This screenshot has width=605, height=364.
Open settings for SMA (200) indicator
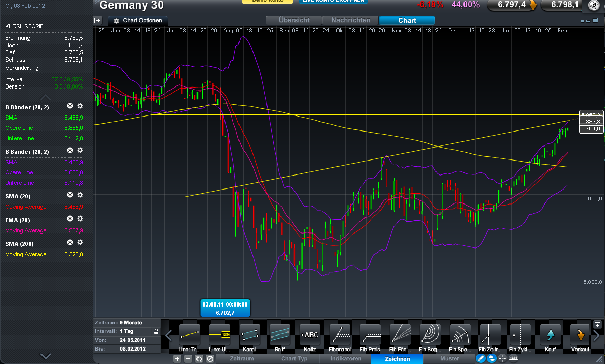click(x=80, y=243)
